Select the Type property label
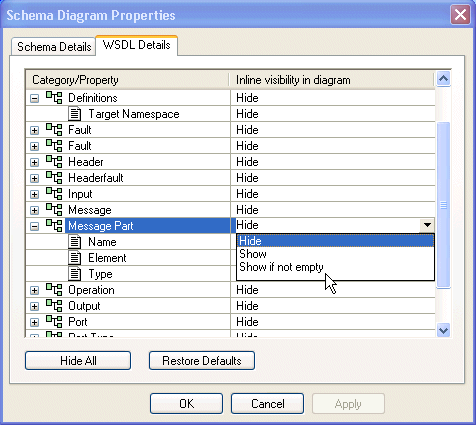Viewport: 476px width, 425px height. click(x=100, y=274)
